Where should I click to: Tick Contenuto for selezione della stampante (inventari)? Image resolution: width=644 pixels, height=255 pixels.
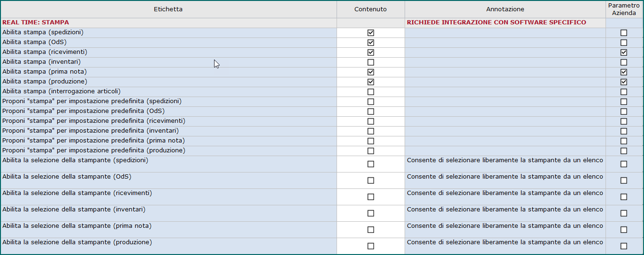coord(371,213)
